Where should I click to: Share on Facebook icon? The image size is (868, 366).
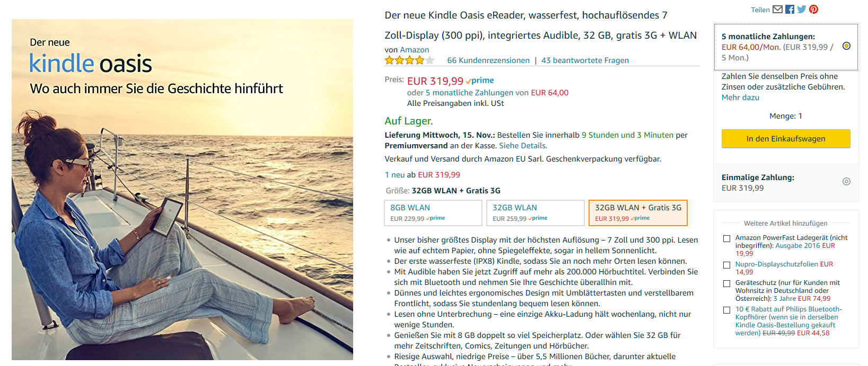[x=790, y=9]
